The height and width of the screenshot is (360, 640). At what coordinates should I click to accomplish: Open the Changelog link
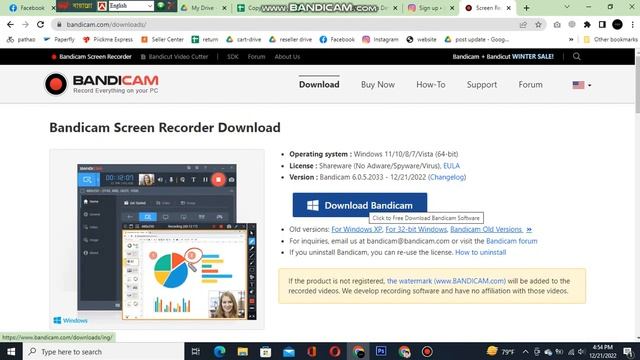pyautogui.click(x=447, y=177)
